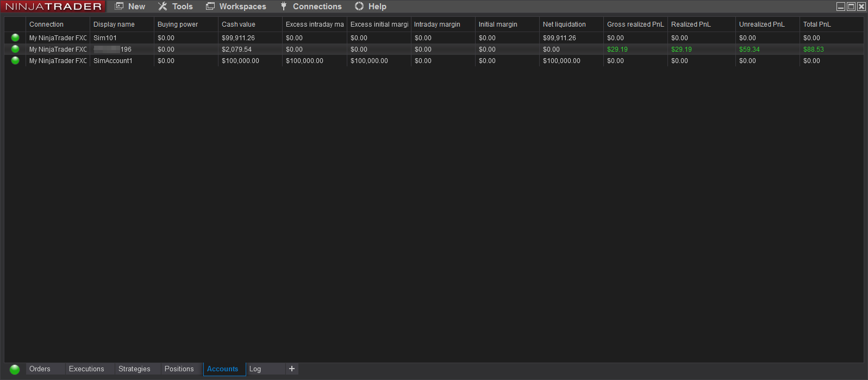Open the Workspaces menu
The height and width of the screenshot is (380, 868).
(x=236, y=7)
